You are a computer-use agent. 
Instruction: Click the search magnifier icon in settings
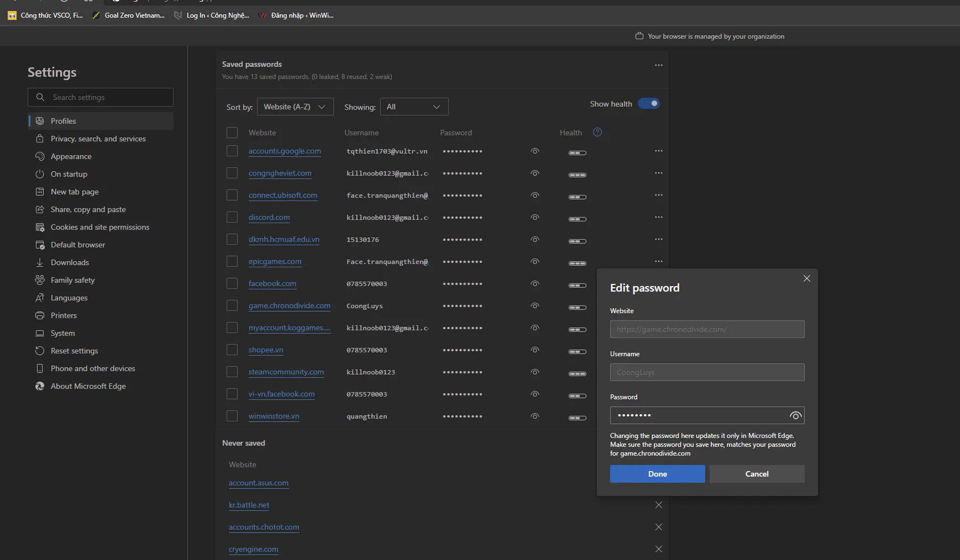40,97
